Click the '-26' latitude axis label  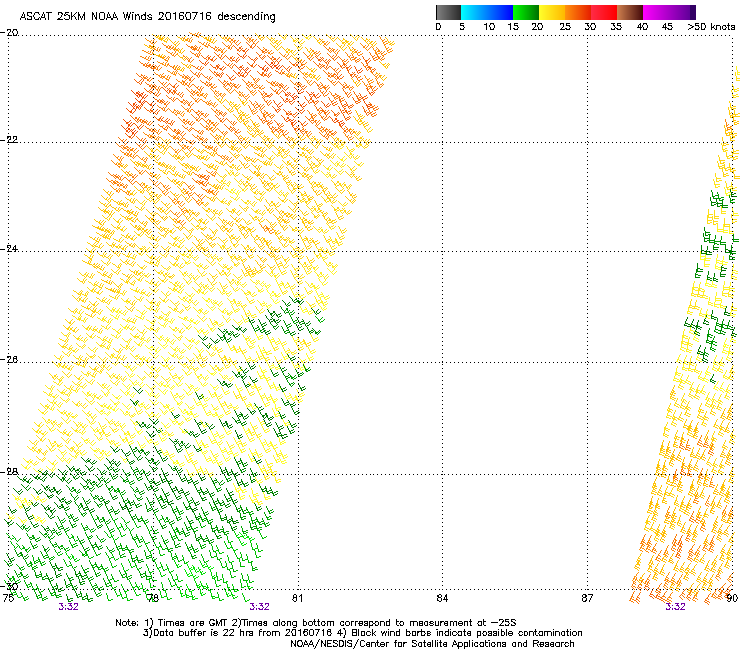[9, 360]
